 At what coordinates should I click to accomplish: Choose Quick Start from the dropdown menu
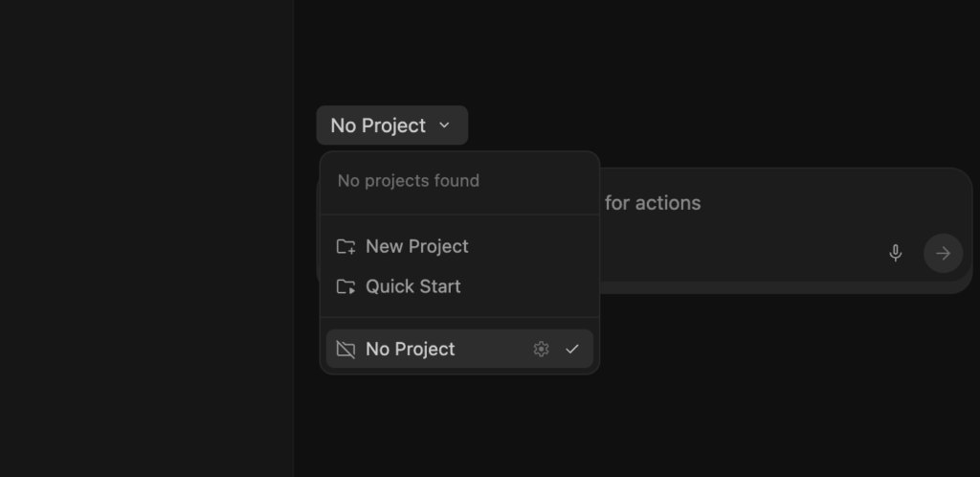coord(459,286)
